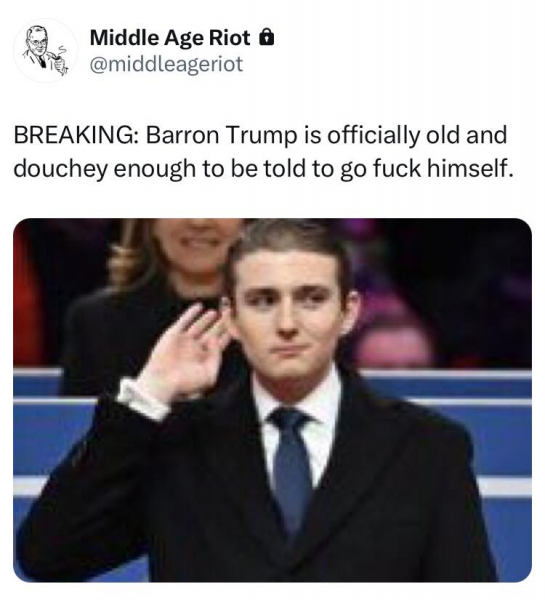Viewport: 545px width, 600px height.
Task: Open the Middle Age Riot display name
Action: click(x=170, y=38)
